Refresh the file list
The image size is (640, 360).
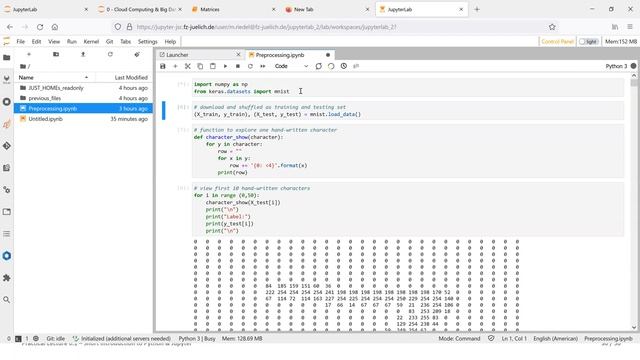[110, 54]
